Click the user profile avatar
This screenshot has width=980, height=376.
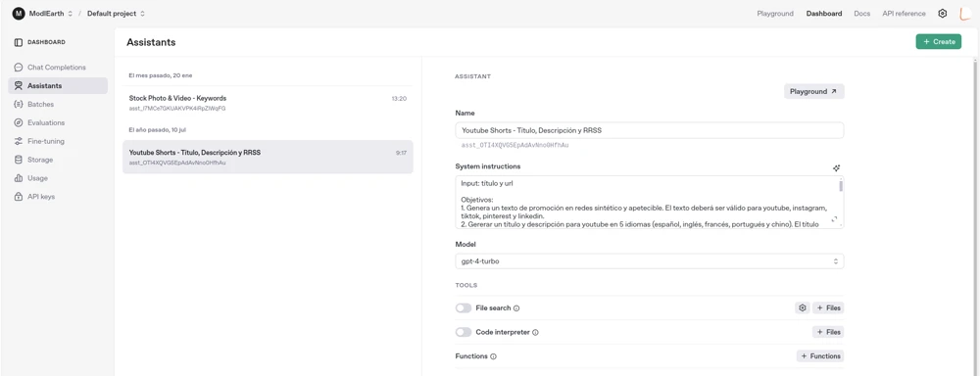(x=965, y=13)
